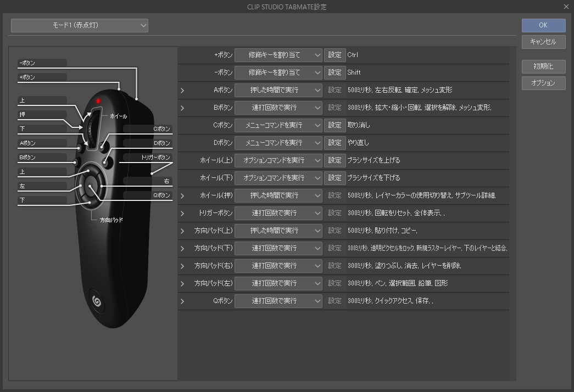Click the TABMATE controller image
This screenshot has width=574, height=392.
(x=115, y=209)
